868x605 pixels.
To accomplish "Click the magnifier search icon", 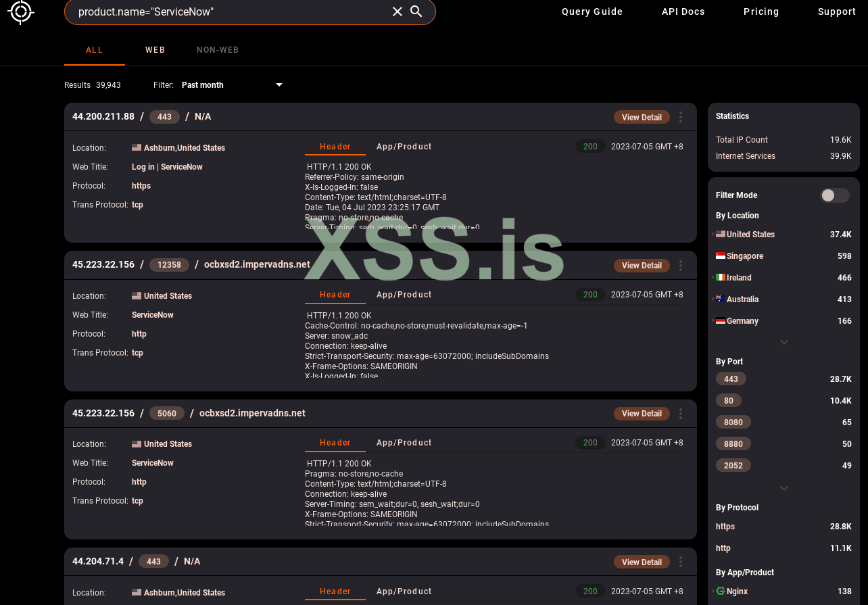I will 416,11.
